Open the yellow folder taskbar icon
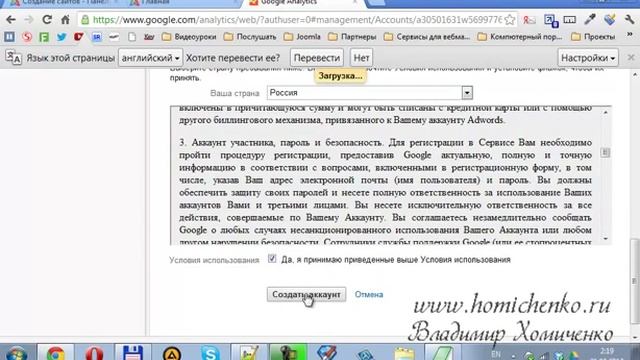The width and height of the screenshot is (640, 360). (404, 352)
